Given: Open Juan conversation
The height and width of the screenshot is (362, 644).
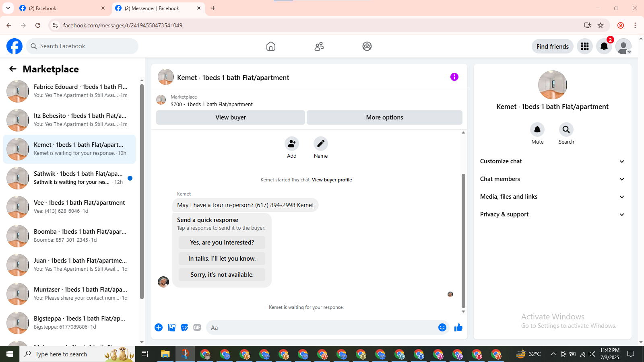Looking at the screenshot, I should [x=69, y=265].
